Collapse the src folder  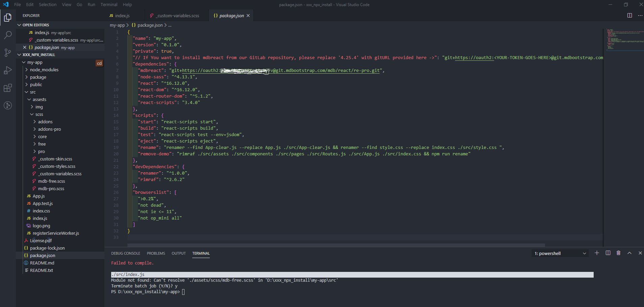coord(26,92)
